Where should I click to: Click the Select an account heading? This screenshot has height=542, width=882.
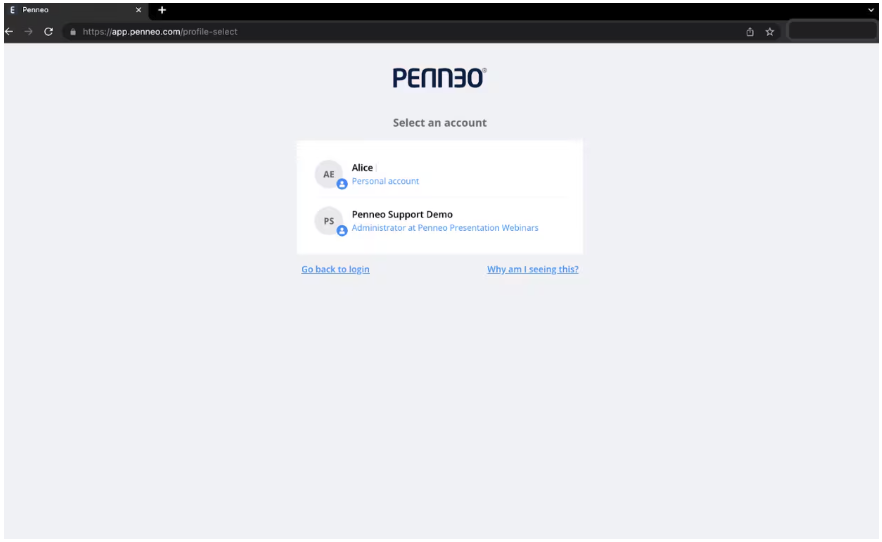440,123
